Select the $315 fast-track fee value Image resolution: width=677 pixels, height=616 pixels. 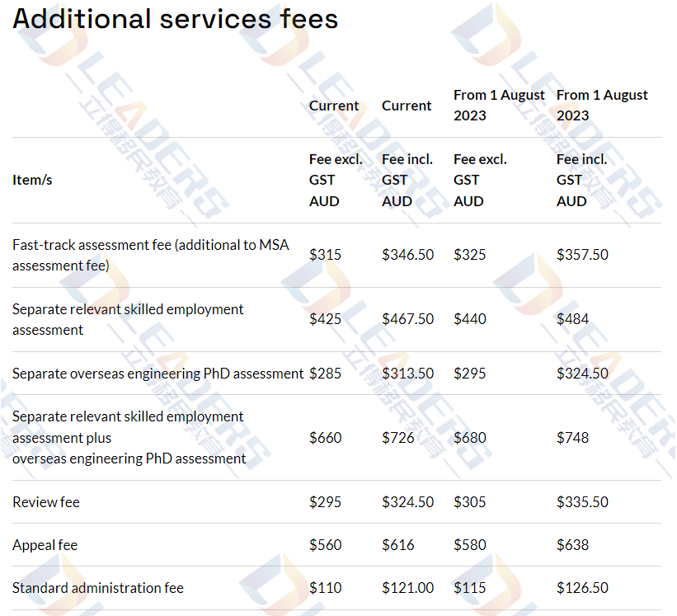pos(325,255)
